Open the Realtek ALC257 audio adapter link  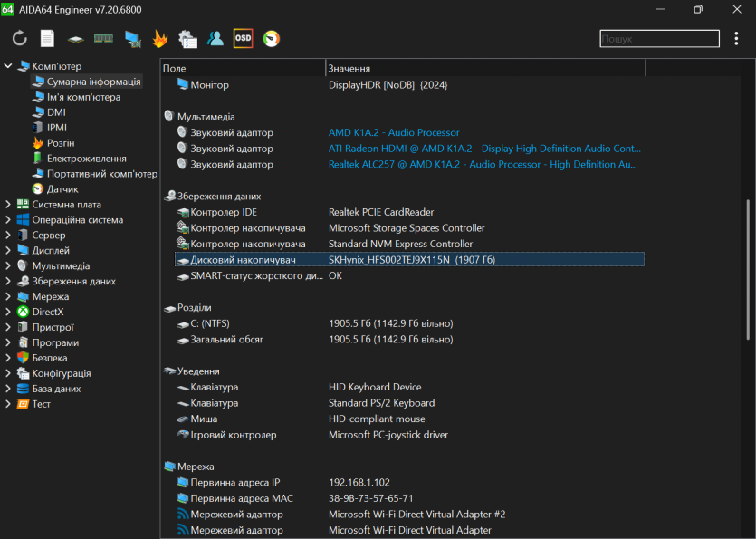(484, 165)
